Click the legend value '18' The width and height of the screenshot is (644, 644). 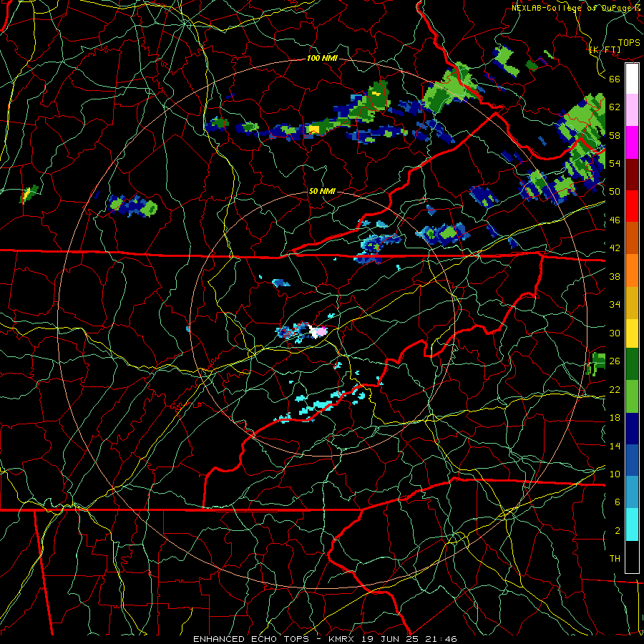[615, 418]
